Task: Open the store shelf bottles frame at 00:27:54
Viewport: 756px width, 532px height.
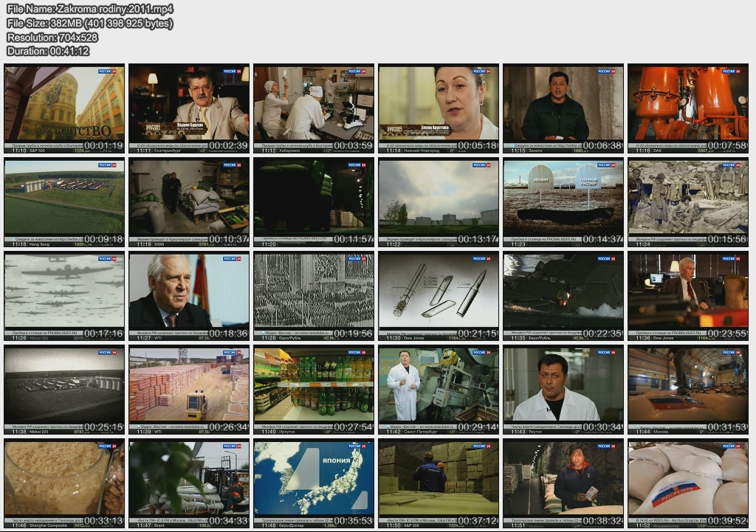Action: pos(314,390)
